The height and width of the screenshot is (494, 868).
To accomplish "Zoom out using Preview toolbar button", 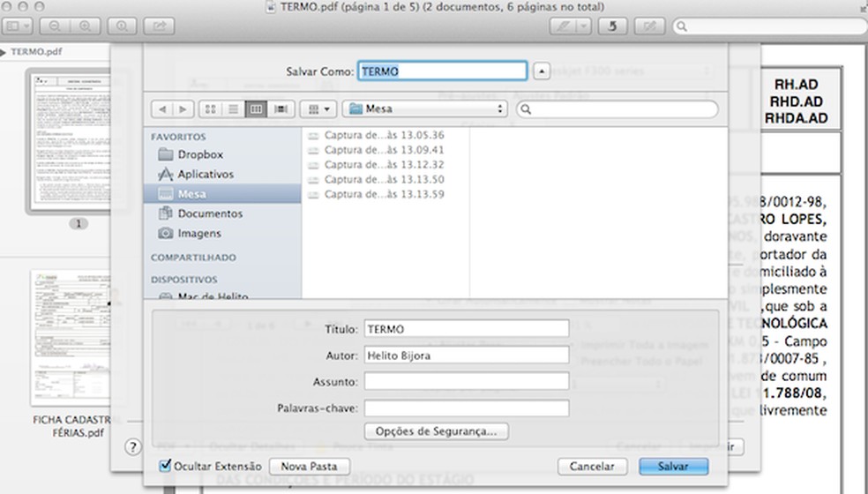I will (55, 26).
